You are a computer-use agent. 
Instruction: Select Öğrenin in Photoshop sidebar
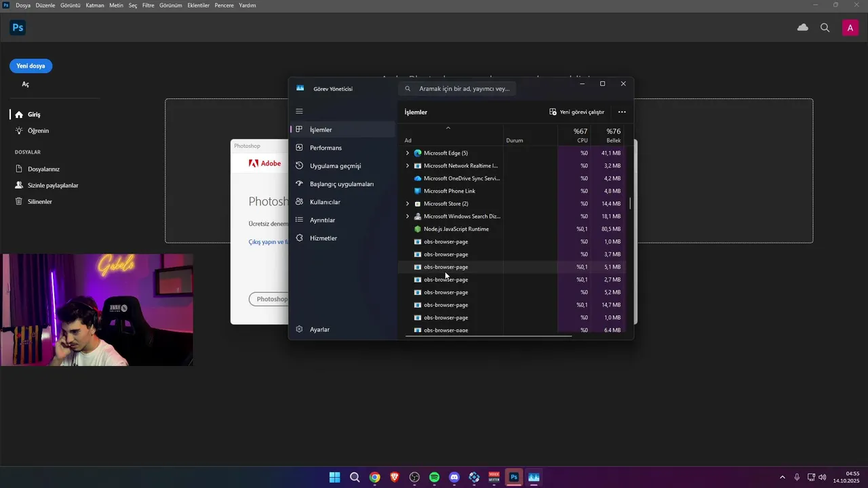point(38,131)
